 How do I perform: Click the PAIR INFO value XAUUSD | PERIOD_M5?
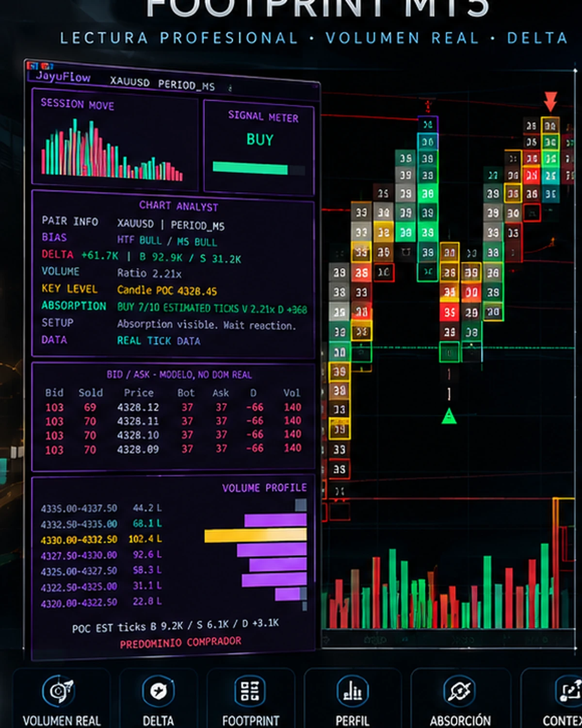coord(171,225)
